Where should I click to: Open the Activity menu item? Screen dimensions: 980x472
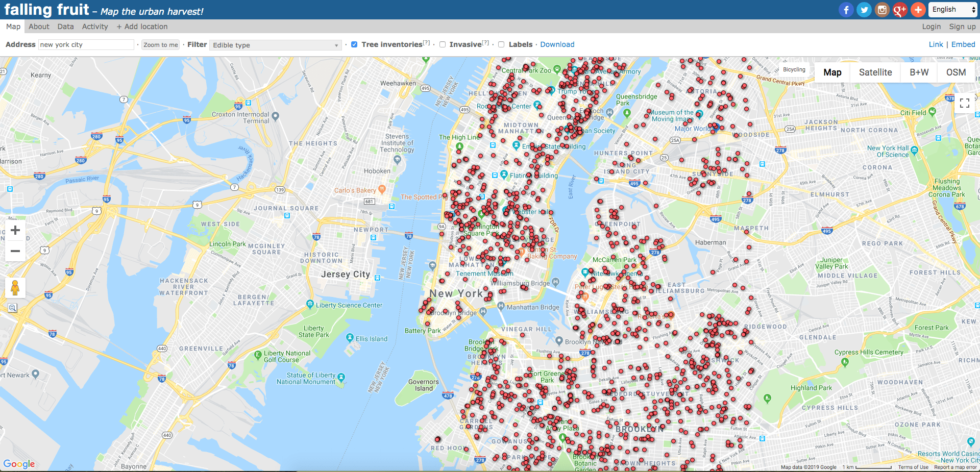tap(95, 27)
